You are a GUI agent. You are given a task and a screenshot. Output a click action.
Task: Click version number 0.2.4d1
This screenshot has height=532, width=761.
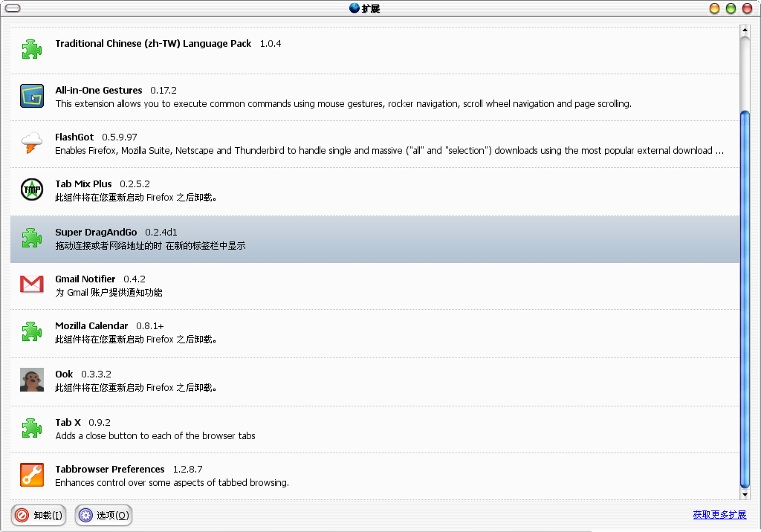point(161,233)
